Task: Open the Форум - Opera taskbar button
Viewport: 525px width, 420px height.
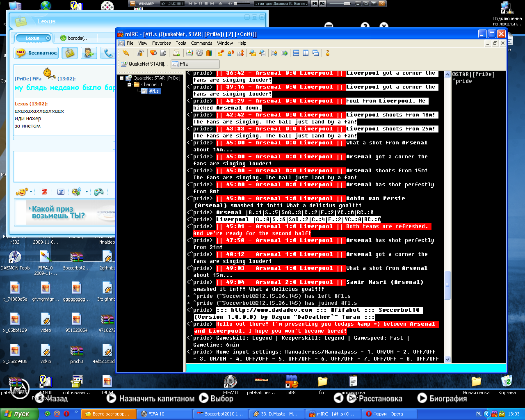Action: pyautogui.click(x=390, y=414)
